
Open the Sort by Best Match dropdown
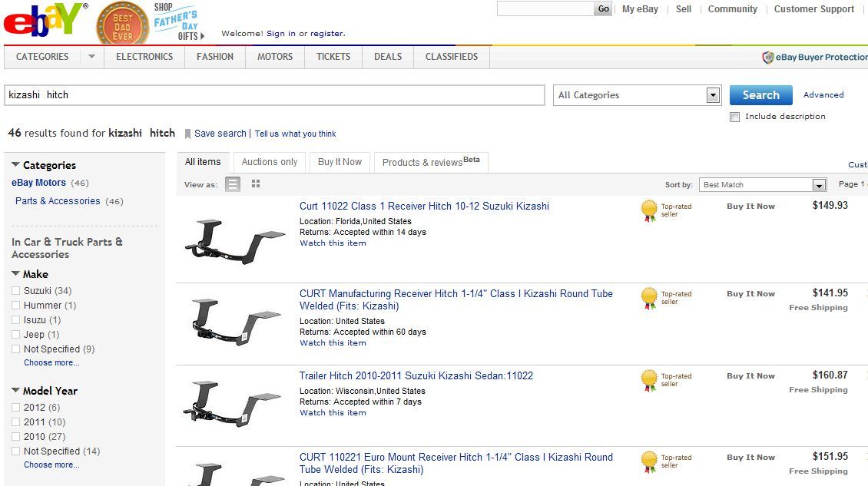click(763, 184)
